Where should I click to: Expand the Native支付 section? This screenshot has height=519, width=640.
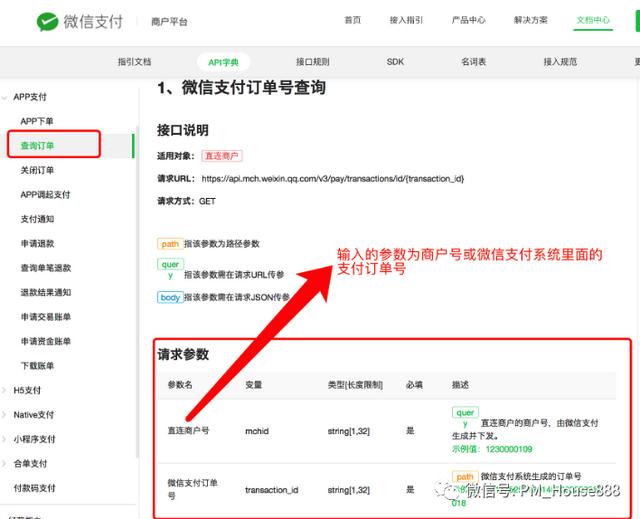point(33,414)
